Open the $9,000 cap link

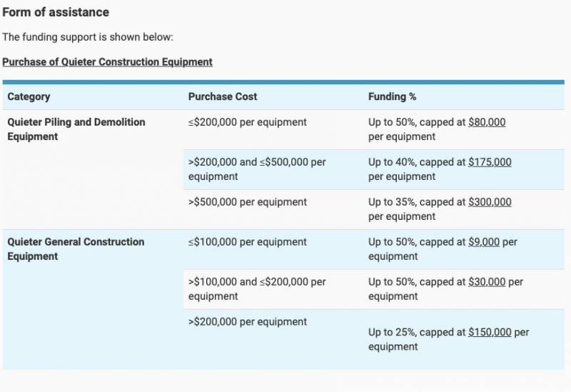click(x=484, y=242)
